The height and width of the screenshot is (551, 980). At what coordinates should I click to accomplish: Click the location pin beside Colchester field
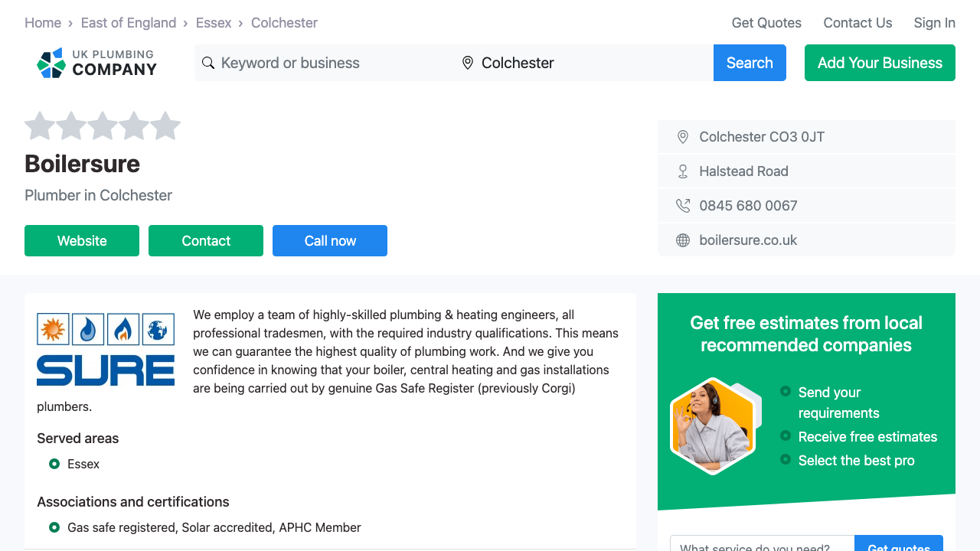coord(468,63)
